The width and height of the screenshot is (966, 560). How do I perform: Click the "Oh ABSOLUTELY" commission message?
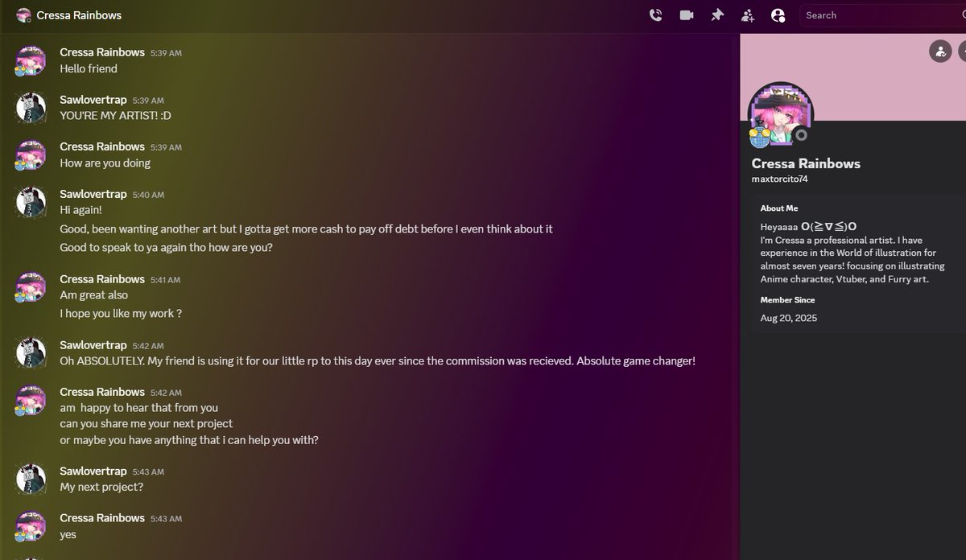(378, 360)
